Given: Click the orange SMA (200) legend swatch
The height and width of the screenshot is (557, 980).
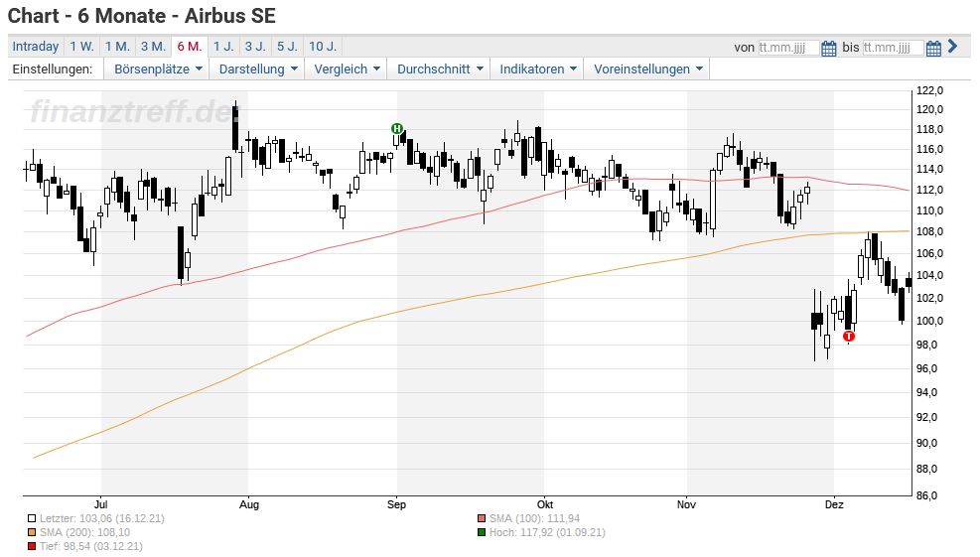Looking at the screenshot, I should click(x=32, y=532).
